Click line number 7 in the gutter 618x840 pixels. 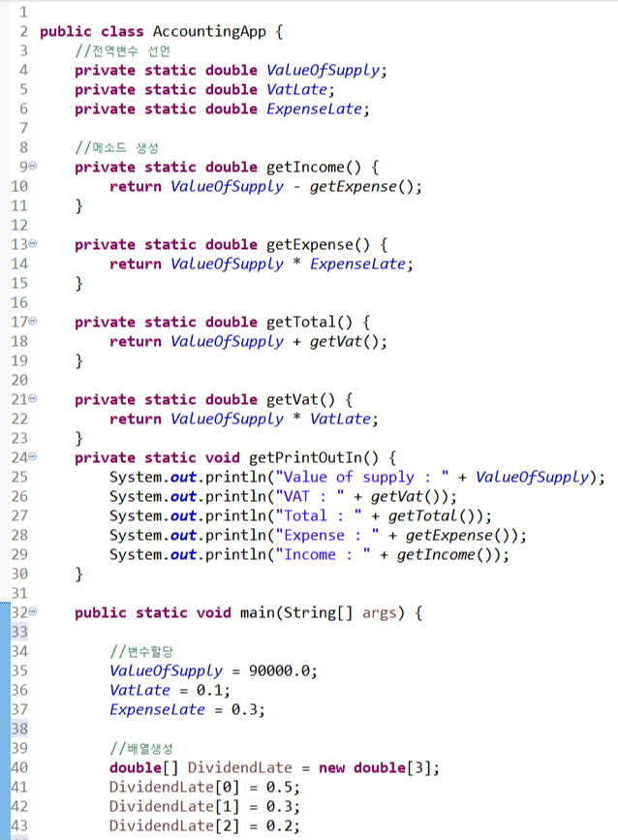click(23, 128)
